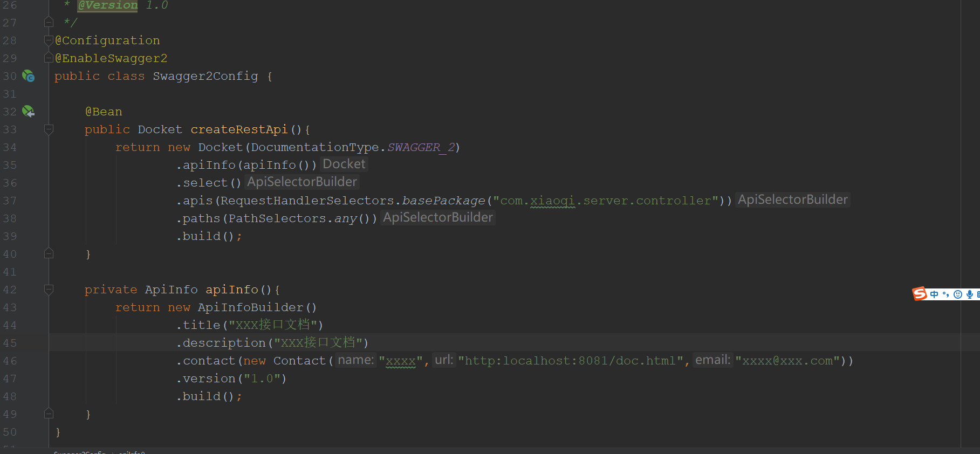Toggle Chinese punctuation mode in IME bar
Screen dimensions: 980x454
point(945,294)
